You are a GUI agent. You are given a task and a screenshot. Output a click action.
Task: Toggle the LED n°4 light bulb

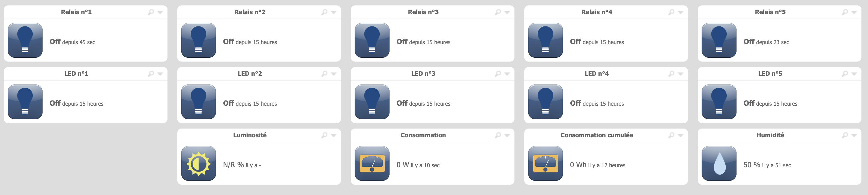tap(546, 102)
